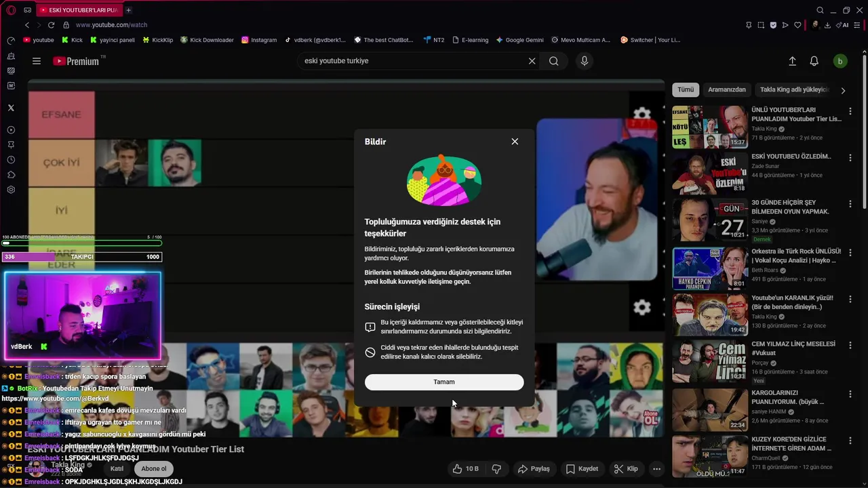This screenshot has height=488, width=868.
Task: Reload the current page
Action: pyautogui.click(x=51, y=25)
